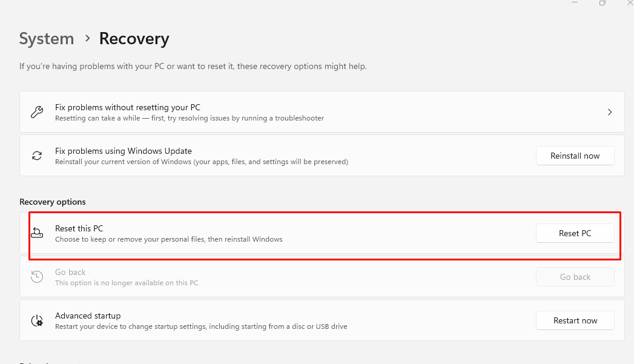
Task: Click the Reset PC button
Action: pyautogui.click(x=575, y=233)
